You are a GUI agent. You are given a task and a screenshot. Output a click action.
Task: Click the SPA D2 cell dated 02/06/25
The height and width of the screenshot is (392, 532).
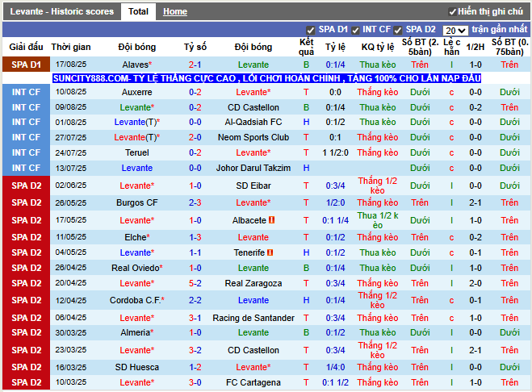point(26,186)
